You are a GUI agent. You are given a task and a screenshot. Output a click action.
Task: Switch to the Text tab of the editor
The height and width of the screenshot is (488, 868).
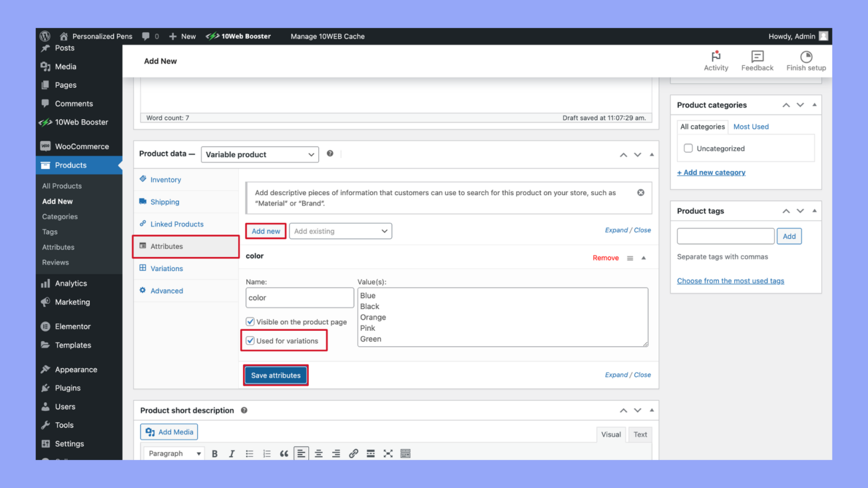[x=640, y=434]
